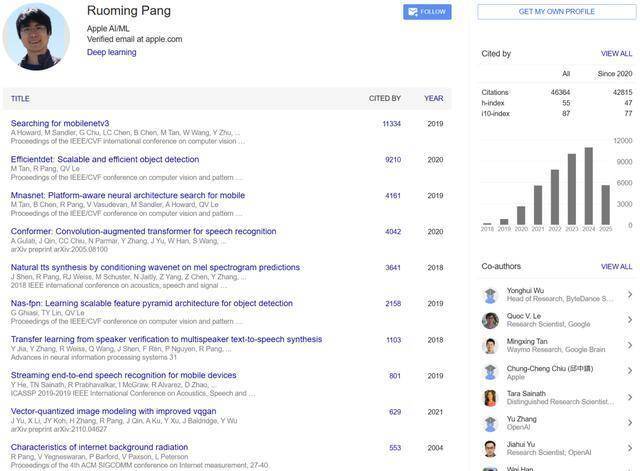The height and width of the screenshot is (471, 640).
Task: Click Yu Zhang's avatar icon
Action: point(490,423)
